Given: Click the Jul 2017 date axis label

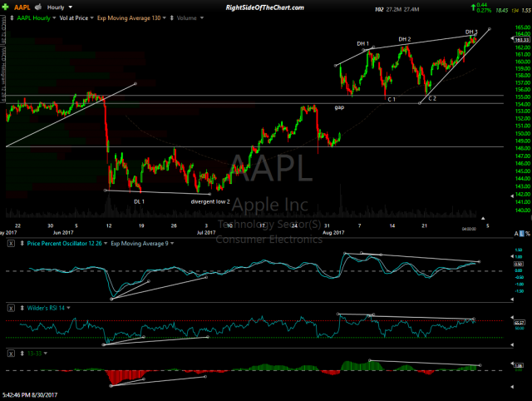Looking at the screenshot, I should [x=206, y=233].
